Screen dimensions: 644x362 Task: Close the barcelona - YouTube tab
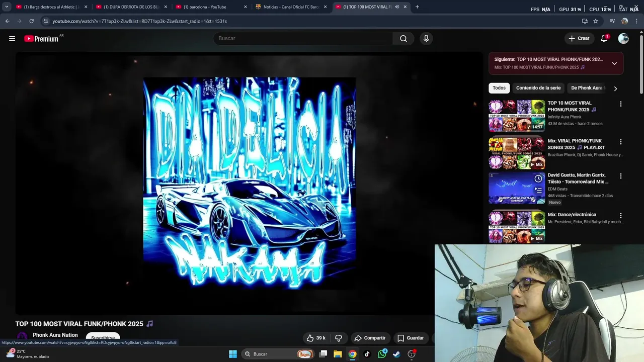click(246, 7)
